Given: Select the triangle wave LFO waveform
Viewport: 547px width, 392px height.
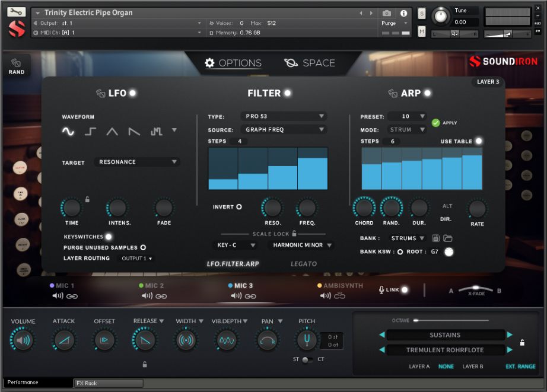Looking at the screenshot, I should pos(112,132).
